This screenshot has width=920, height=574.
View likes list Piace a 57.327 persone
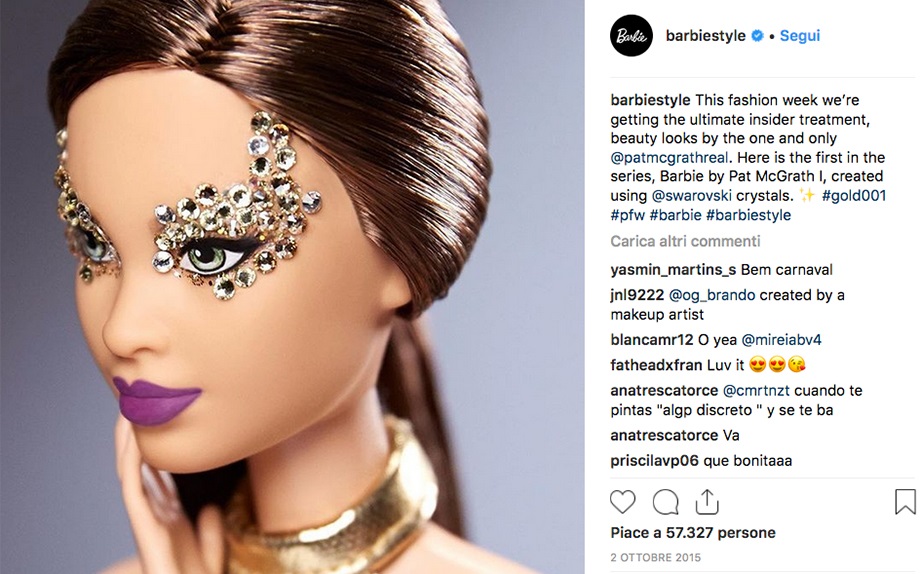point(693,532)
